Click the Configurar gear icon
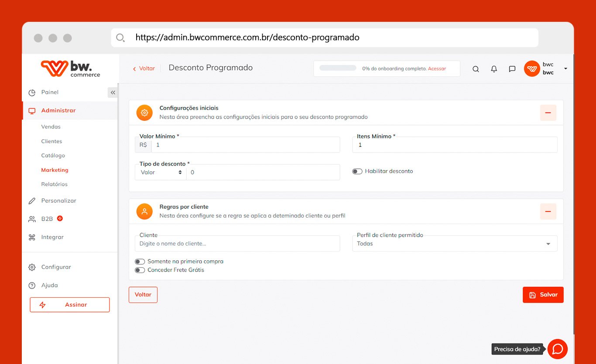Screen dimensions: 596x364 32,267
